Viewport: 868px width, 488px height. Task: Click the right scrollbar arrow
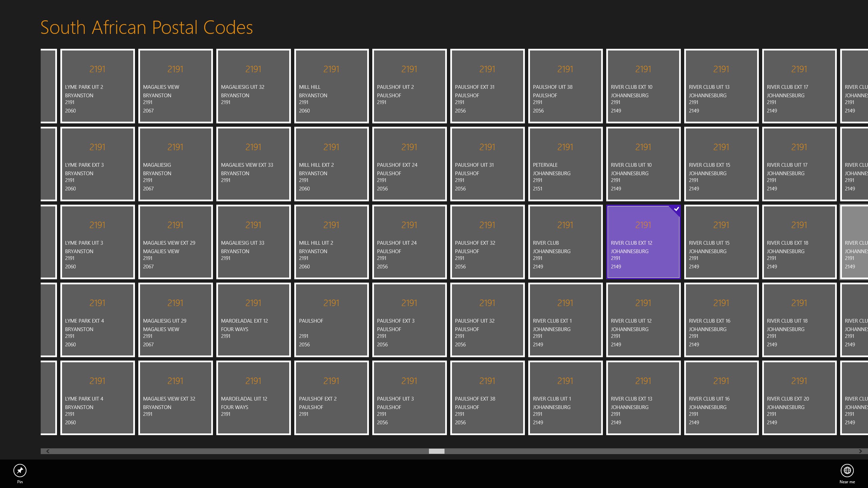[x=862, y=451]
